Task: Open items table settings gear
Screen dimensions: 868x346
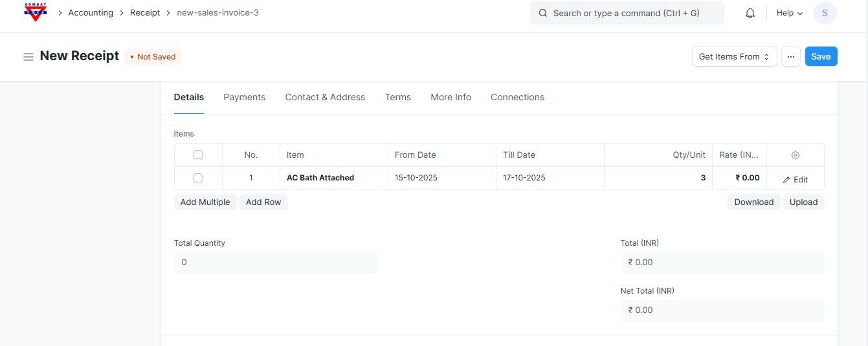Action: tap(796, 155)
